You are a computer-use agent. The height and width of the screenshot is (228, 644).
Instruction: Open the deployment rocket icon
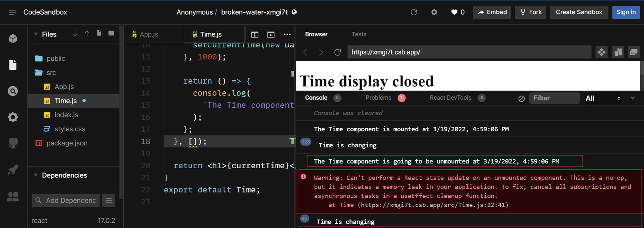point(13,170)
